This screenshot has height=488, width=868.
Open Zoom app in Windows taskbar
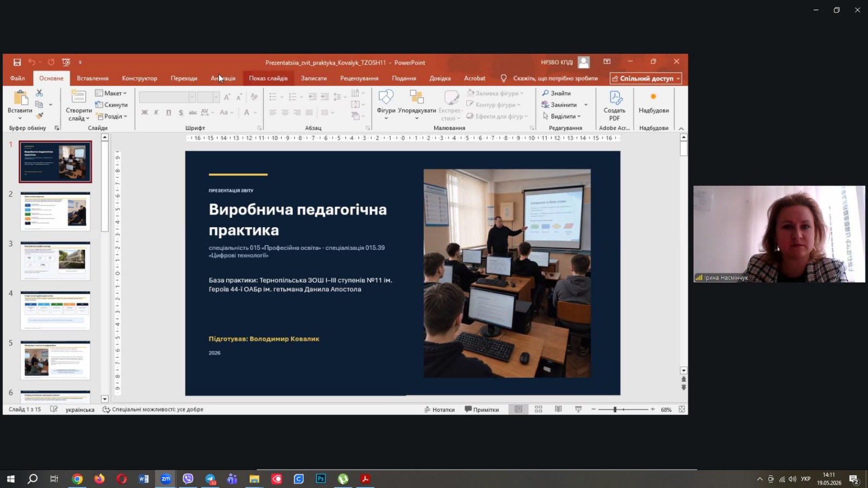pyautogui.click(x=165, y=479)
